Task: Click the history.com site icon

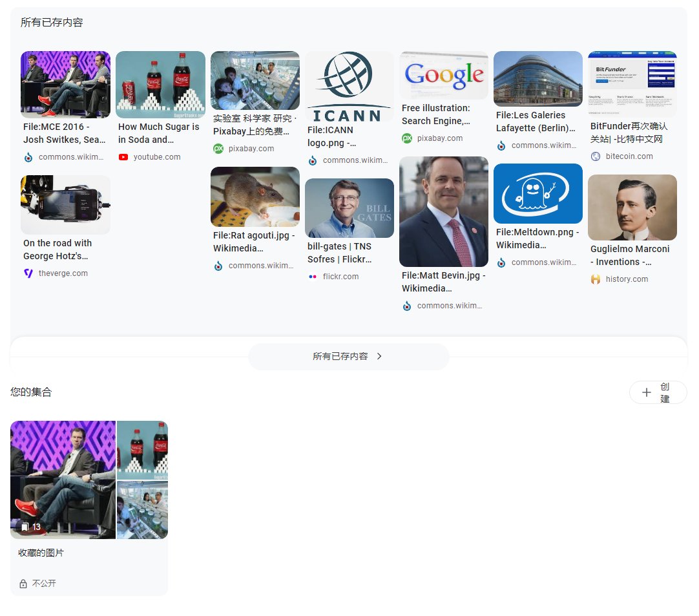Action: pos(596,279)
